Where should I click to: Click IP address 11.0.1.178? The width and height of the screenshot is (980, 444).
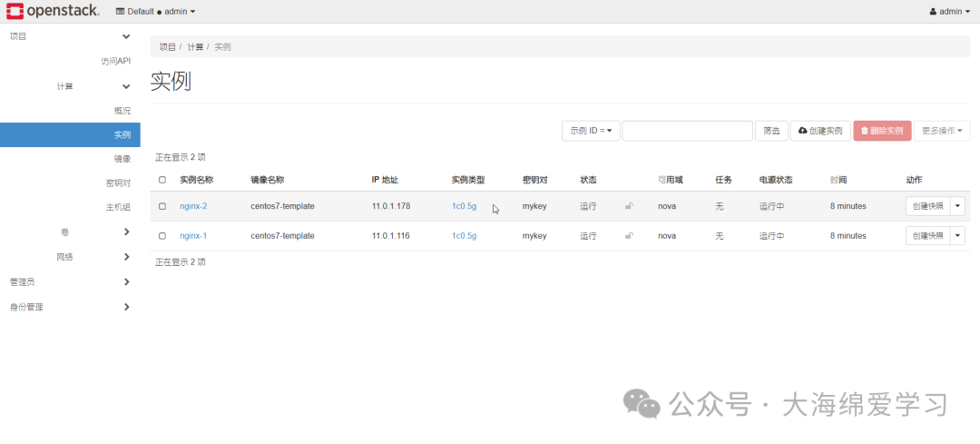[391, 206]
